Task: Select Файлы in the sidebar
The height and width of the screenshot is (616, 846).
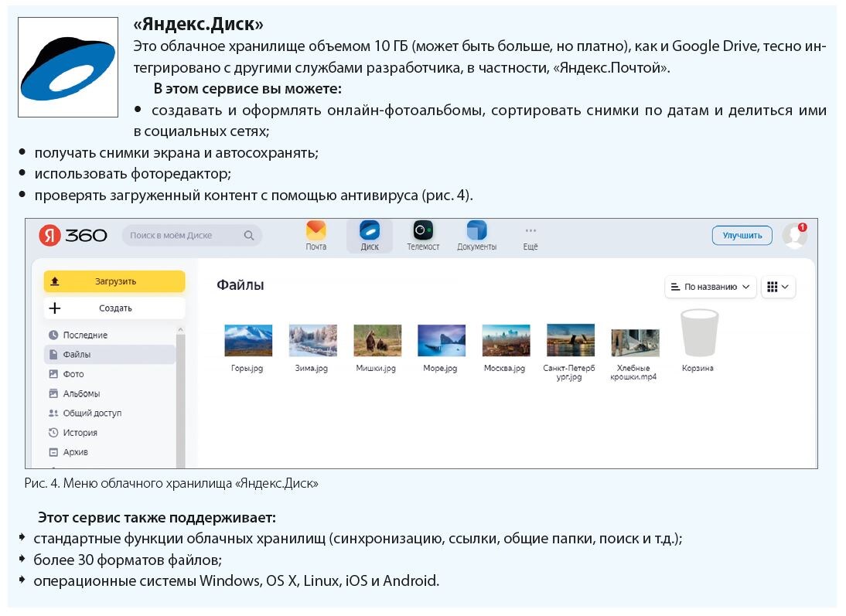Action: [110, 355]
